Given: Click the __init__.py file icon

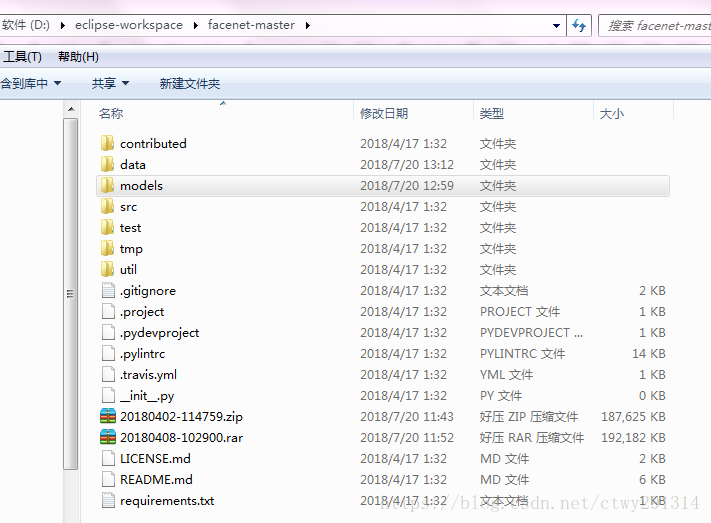Looking at the screenshot, I should pos(108,396).
